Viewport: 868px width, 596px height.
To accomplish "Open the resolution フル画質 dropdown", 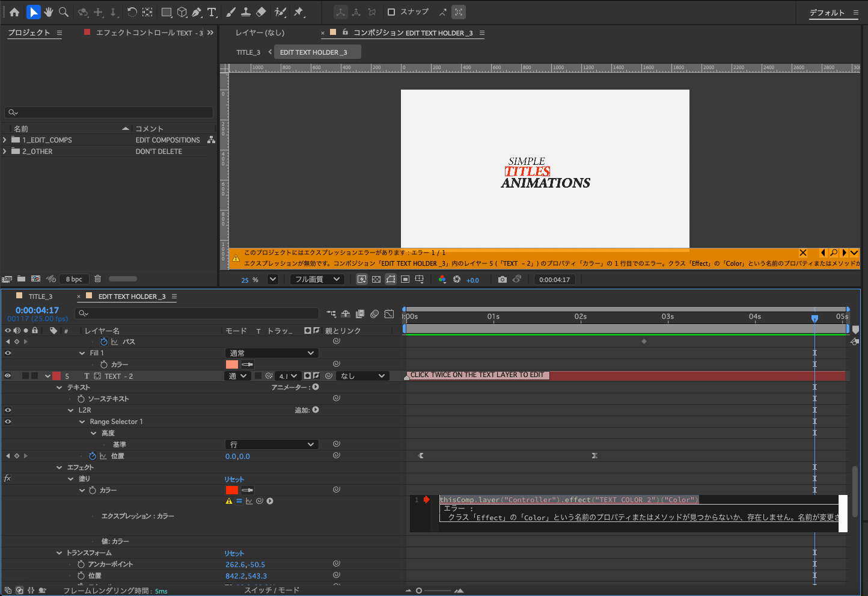I will tap(317, 280).
